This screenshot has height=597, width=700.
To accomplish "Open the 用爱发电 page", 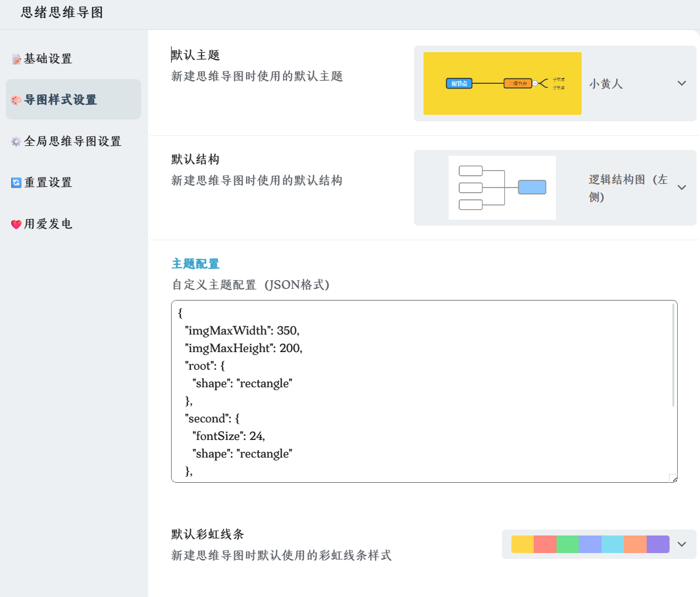I will click(48, 224).
